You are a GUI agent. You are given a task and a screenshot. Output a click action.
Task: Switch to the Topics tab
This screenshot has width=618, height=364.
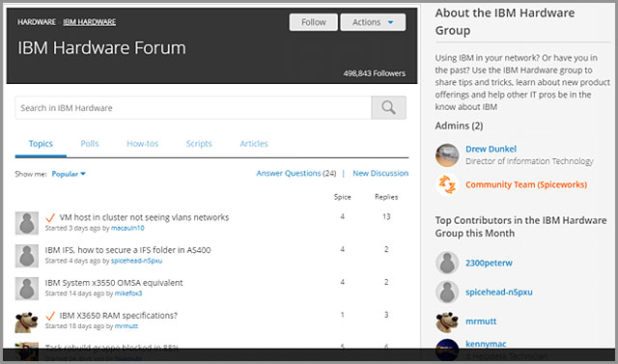click(41, 144)
